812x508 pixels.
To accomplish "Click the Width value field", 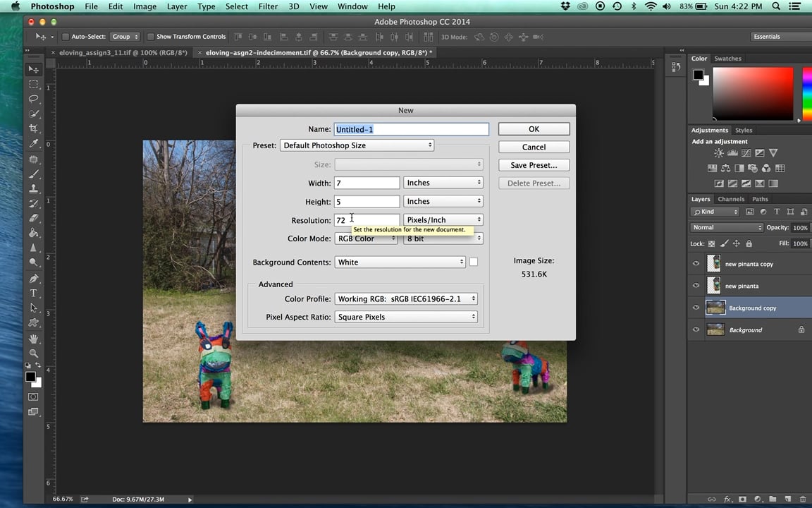I will (x=367, y=183).
